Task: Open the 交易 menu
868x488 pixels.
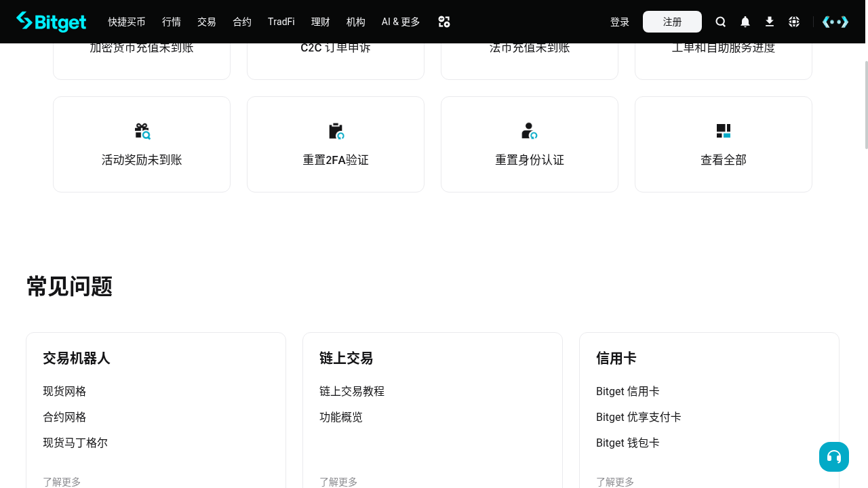Action: click(x=207, y=22)
